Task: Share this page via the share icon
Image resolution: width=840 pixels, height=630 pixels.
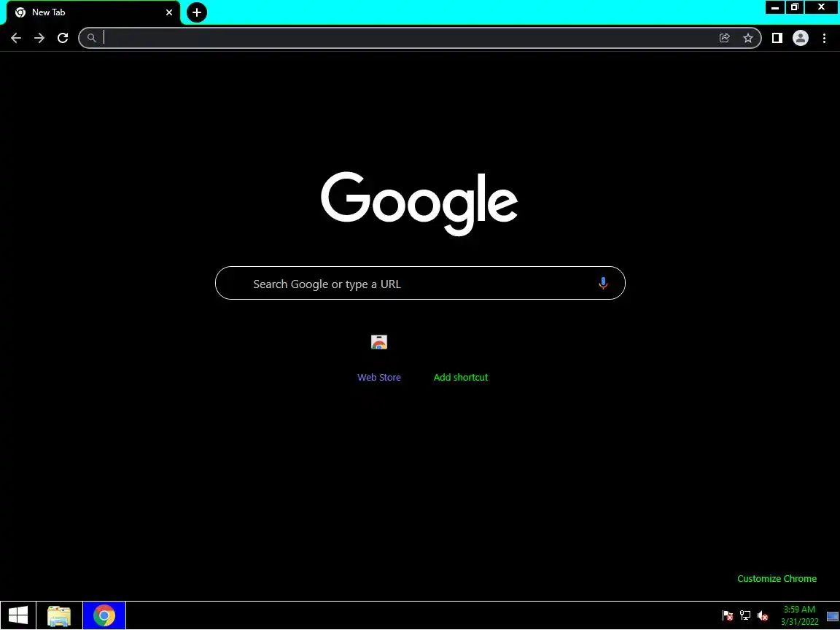Action: pos(724,38)
